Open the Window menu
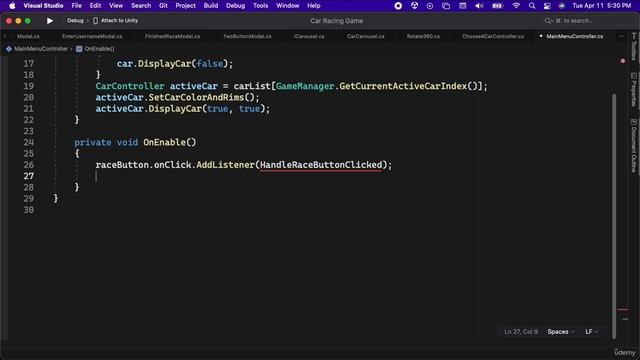 [287, 6]
